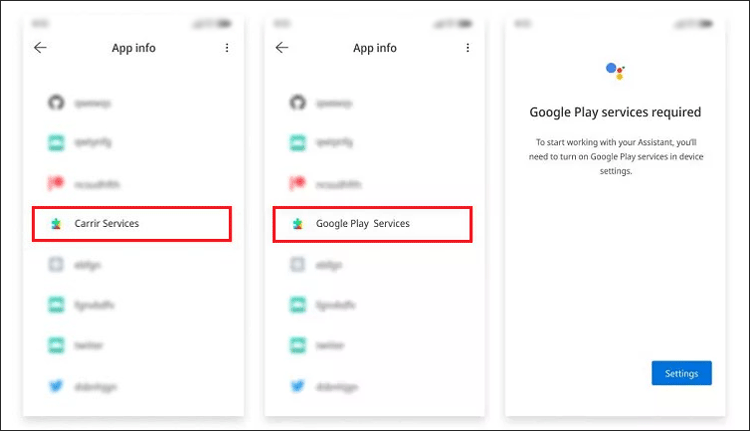
Task: Tap the Twitter bird icon on the Google Play Services screen
Action: point(298,386)
